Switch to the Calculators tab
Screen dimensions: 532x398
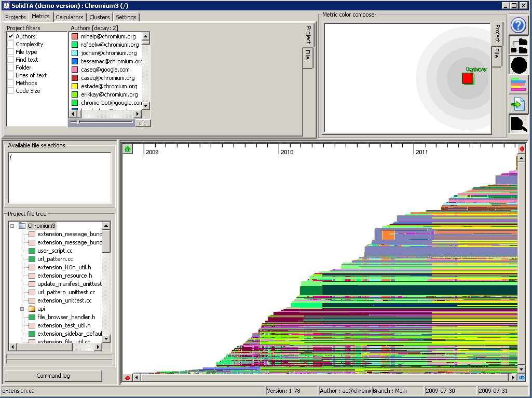(x=70, y=17)
